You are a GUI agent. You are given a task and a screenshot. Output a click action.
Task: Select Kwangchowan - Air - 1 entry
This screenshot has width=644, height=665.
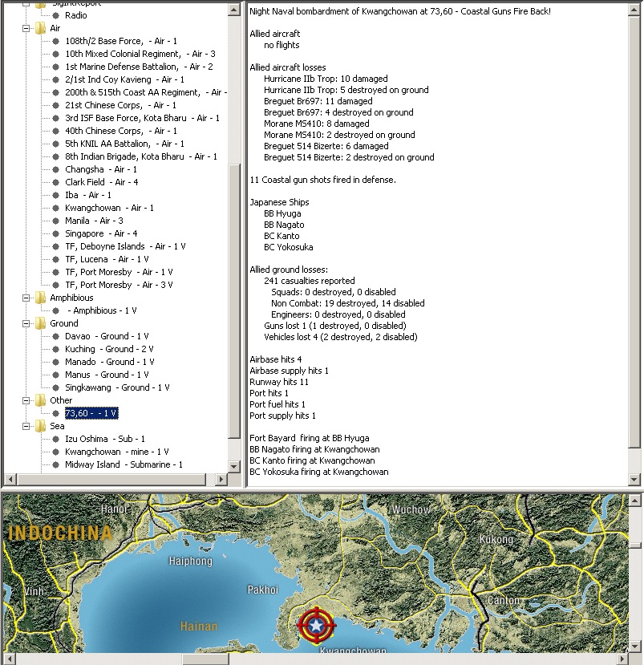[x=109, y=208]
